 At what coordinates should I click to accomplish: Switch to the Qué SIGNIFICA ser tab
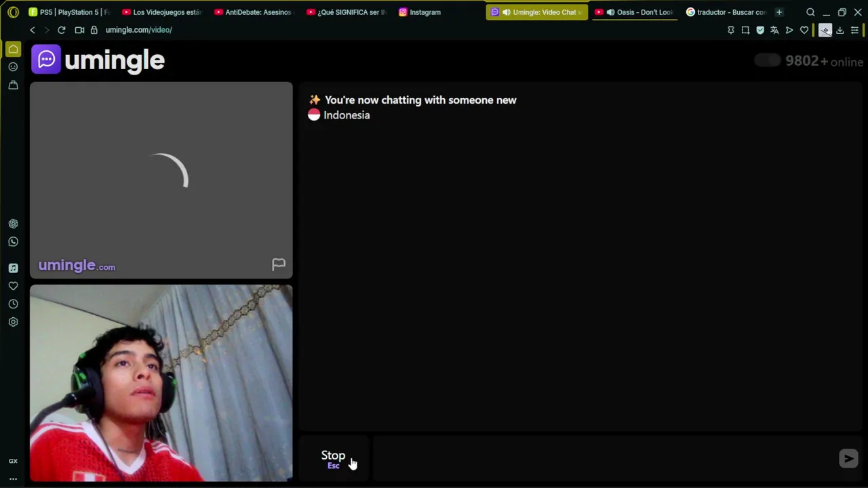click(x=347, y=12)
